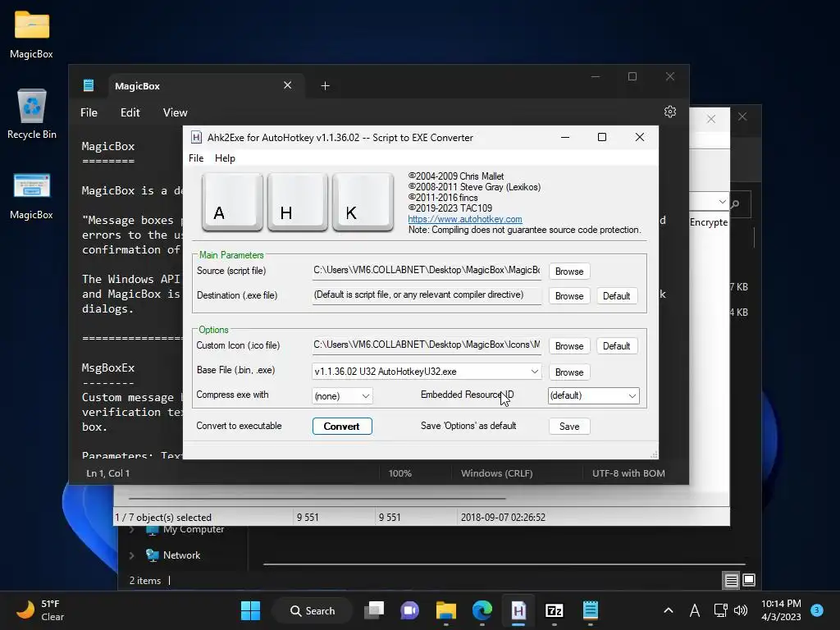Open the Compress exe with dropdown
840x630 pixels.
tap(342, 396)
